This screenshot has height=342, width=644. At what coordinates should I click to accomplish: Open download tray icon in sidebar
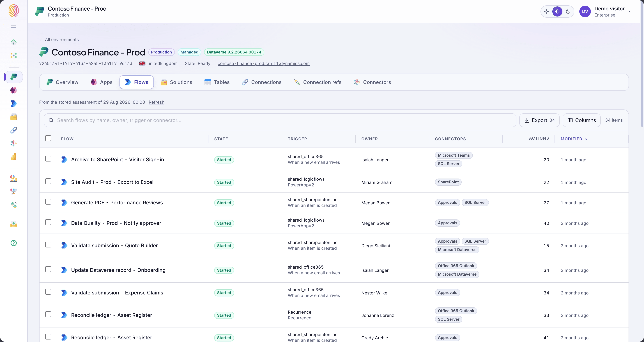click(x=13, y=224)
